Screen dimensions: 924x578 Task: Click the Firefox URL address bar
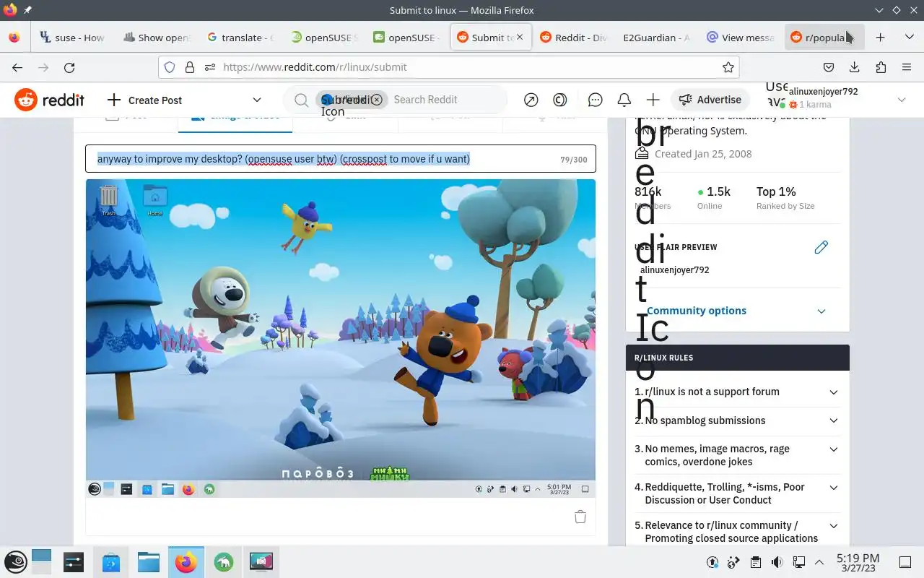pos(448,67)
